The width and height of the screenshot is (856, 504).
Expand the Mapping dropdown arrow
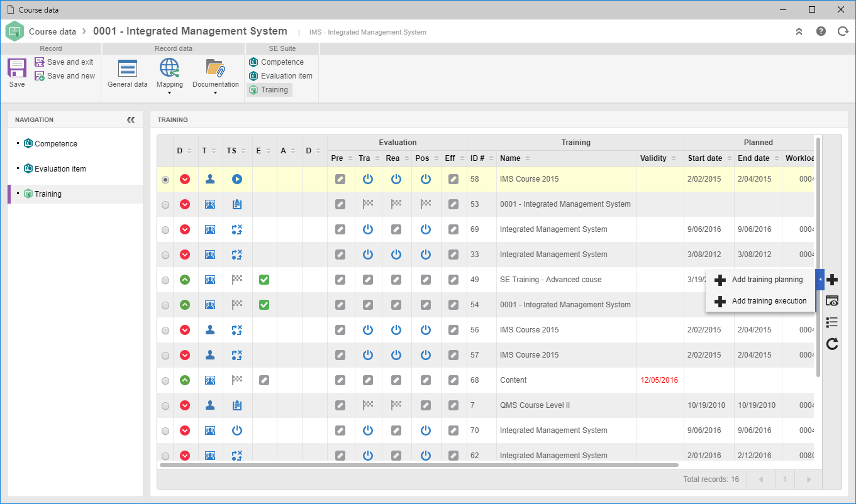pyautogui.click(x=170, y=93)
